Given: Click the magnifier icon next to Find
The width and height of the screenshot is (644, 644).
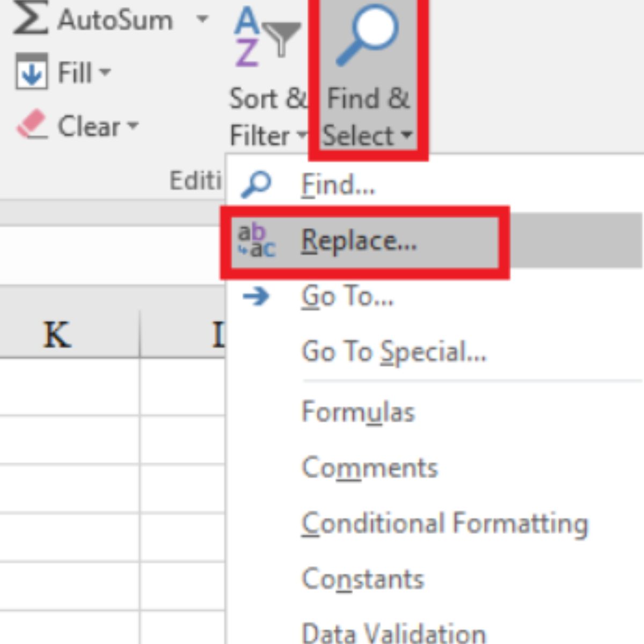Looking at the screenshot, I should coord(257,184).
